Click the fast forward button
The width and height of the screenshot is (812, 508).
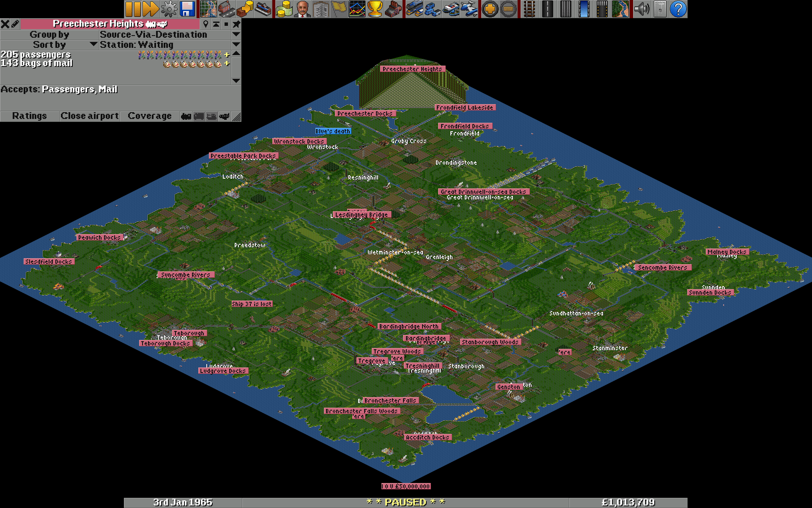(151, 9)
